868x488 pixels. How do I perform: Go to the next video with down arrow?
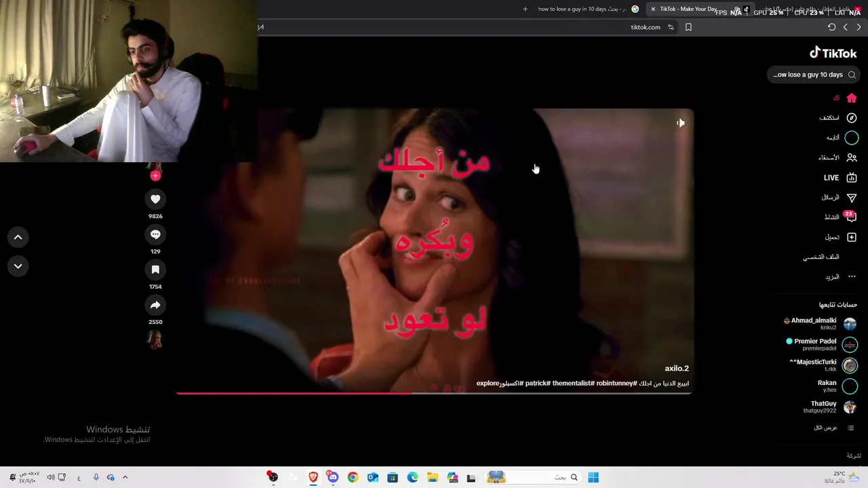click(18, 266)
